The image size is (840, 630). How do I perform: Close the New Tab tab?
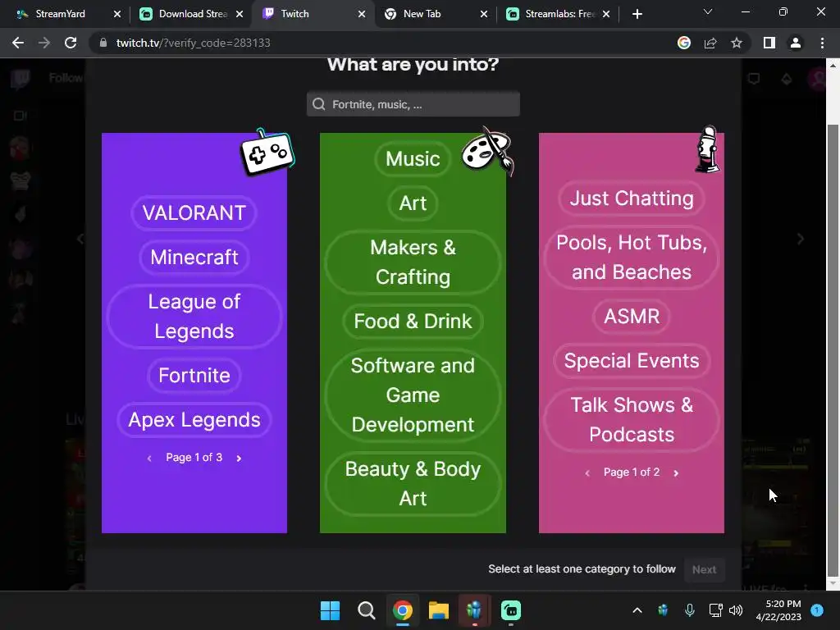pyautogui.click(x=484, y=14)
